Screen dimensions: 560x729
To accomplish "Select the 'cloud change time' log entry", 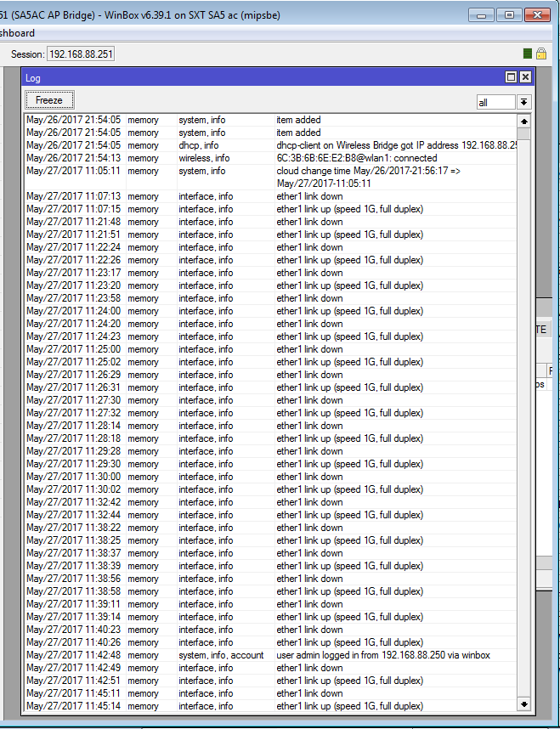I will (x=271, y=177).
